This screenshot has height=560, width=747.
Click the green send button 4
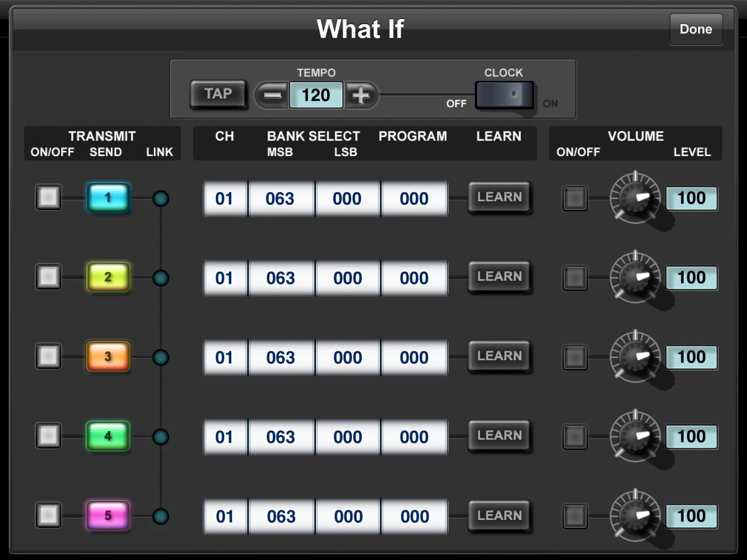pos(108,436)
